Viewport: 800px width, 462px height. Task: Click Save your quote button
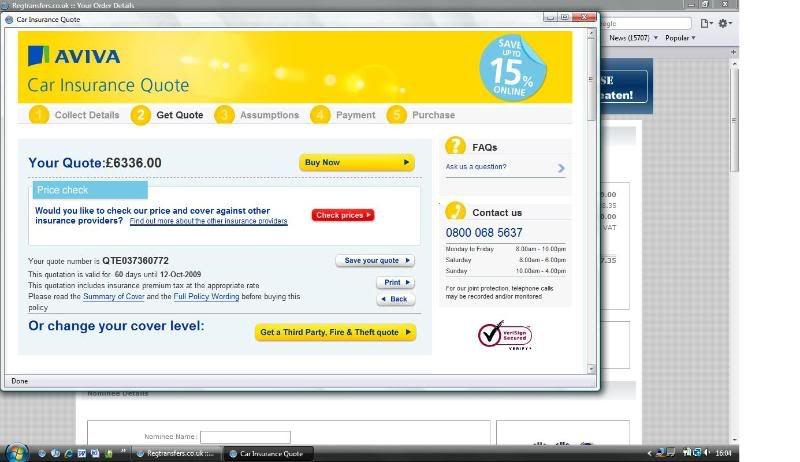coord(375,261)
